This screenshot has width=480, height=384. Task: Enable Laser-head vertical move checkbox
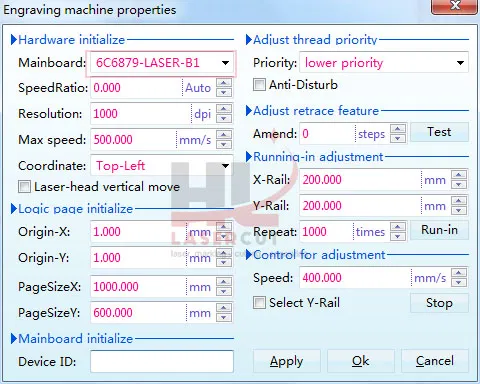[x=24, y=187]
